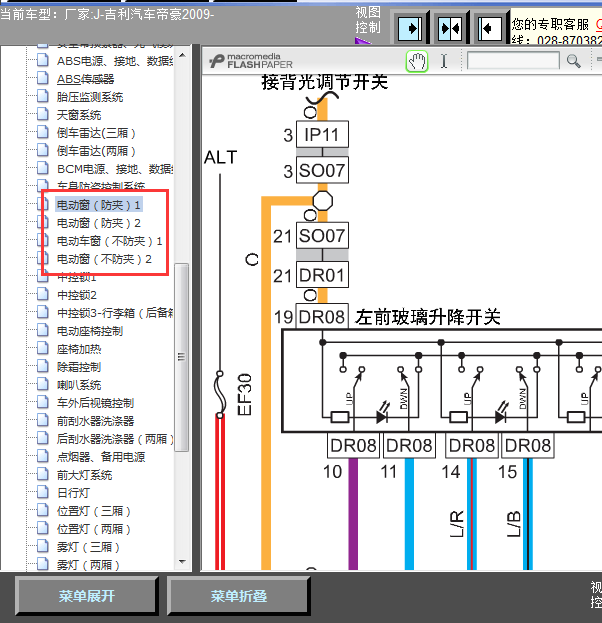Click the document icon beside 座椅加热
This screenshot has width=602, height=623.
43,348
